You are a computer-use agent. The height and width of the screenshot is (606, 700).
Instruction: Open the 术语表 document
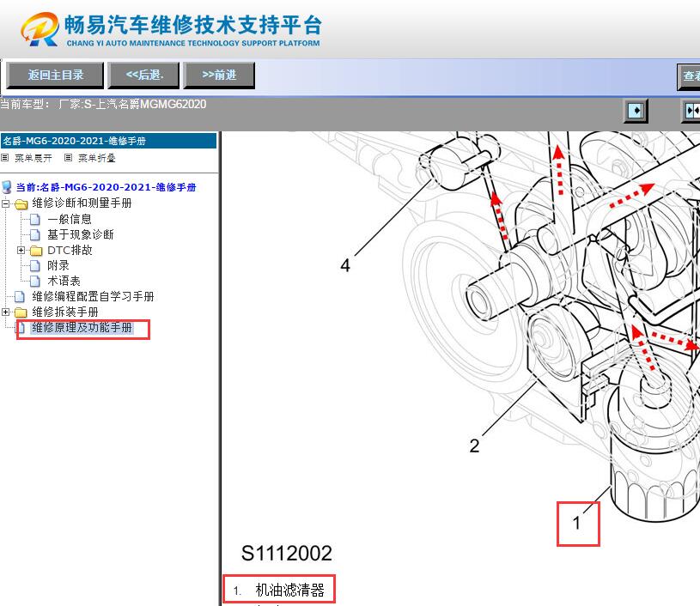pyautogui.click(x=64, y=282)
